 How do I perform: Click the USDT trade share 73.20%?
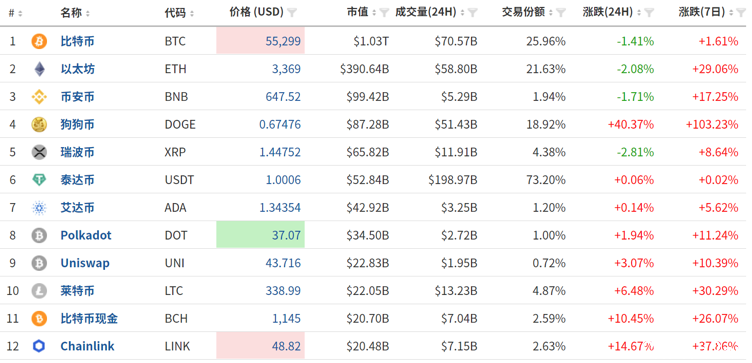pyautogui.click(x=546, y=180)
